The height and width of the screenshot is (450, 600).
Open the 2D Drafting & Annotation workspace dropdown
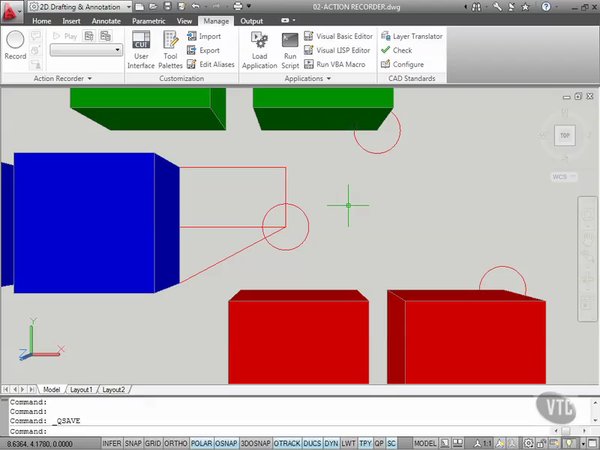point(80,7)
